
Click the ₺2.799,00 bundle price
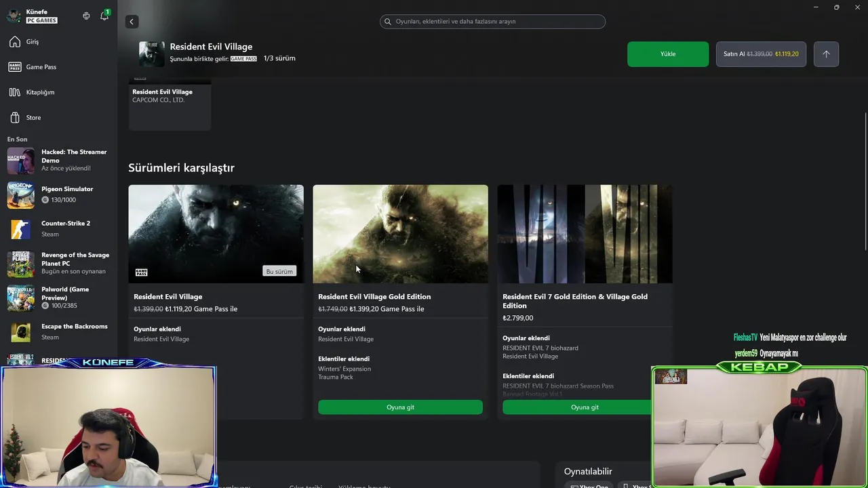[x=517, y=318]
